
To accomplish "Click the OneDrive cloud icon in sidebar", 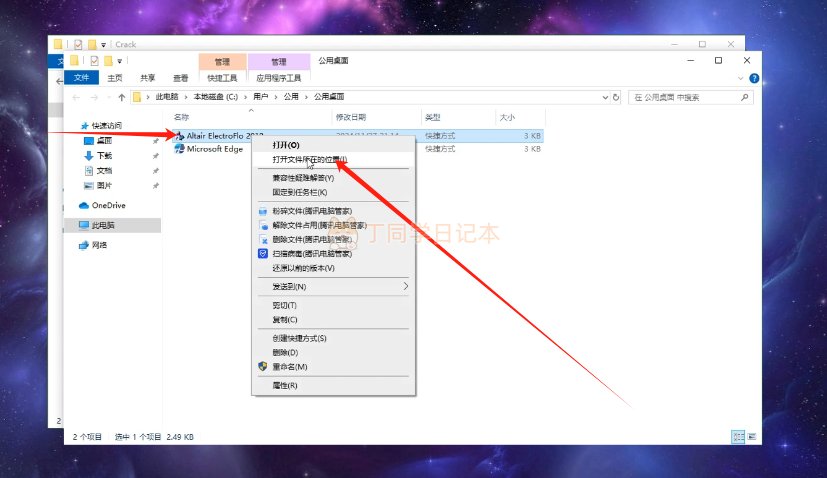I will [x=84, y=205].
